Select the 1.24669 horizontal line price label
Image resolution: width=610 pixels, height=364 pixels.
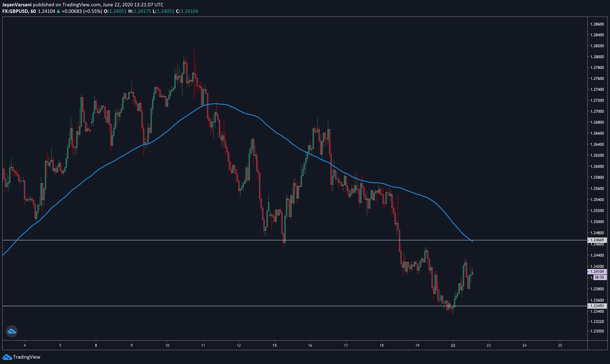click(x=597, y=240)
